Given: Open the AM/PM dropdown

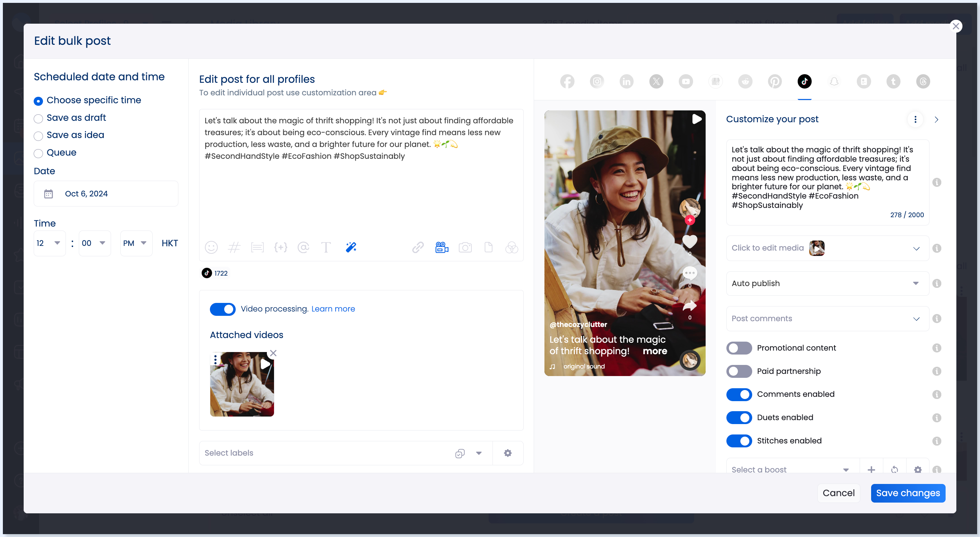Looking at the screenshot, I should tap(136, 243).
